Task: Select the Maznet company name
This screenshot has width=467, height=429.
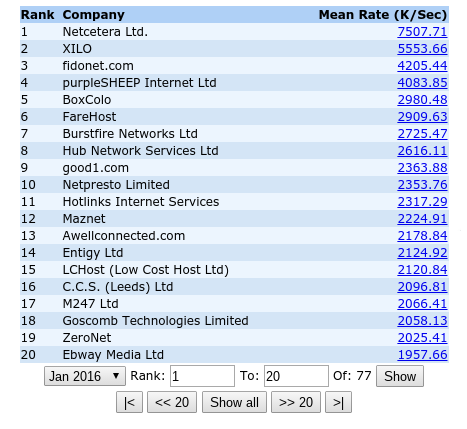Action: tap(84, 219)
